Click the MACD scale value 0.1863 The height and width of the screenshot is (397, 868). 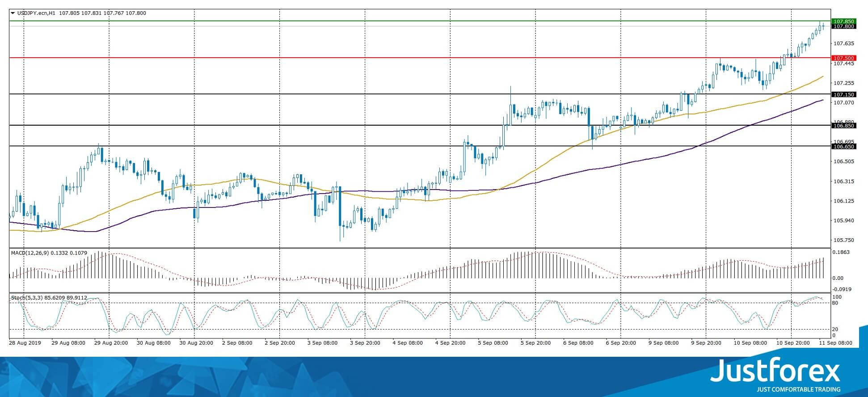[x=841, y=253]
